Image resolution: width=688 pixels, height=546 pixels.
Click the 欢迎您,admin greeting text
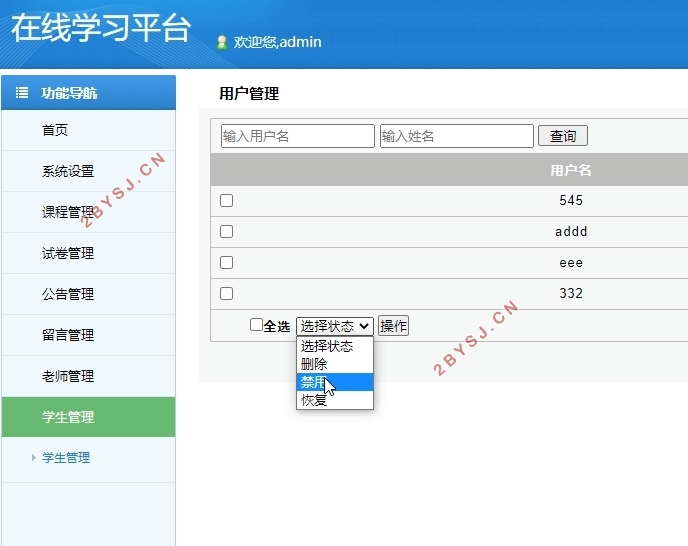point(277,42)
